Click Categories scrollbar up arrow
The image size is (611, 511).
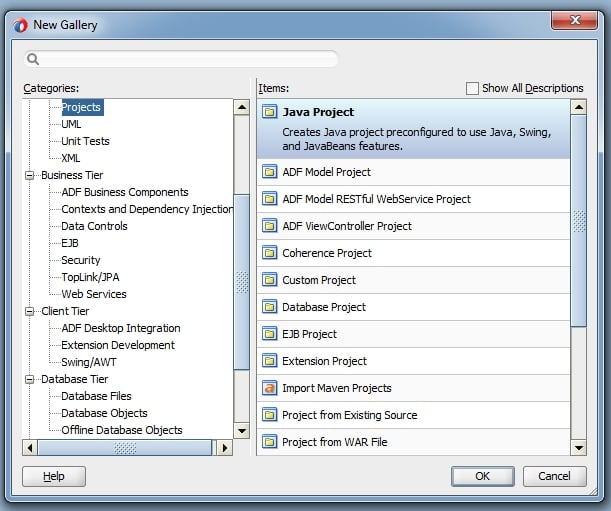pyautogui.click(x=242, y=107)
